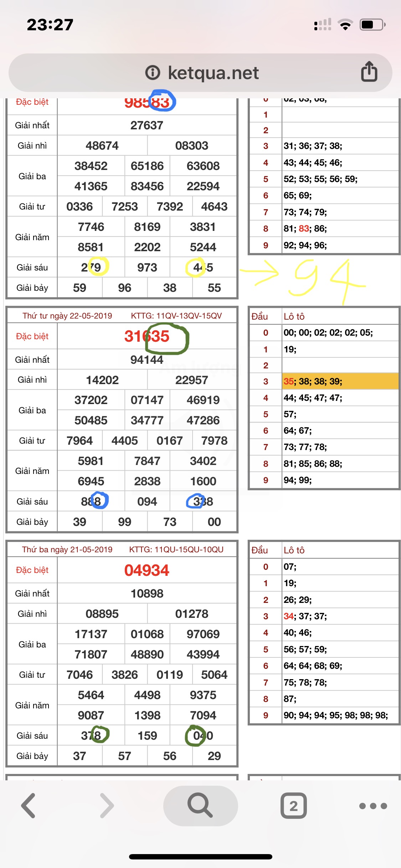Click the first prize number 94144
401x868 pixels.
point(147,360)
